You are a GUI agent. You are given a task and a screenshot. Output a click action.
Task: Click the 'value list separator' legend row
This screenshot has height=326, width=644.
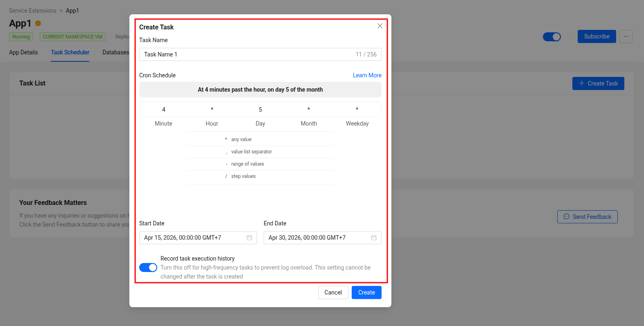(x=260, y=152)
